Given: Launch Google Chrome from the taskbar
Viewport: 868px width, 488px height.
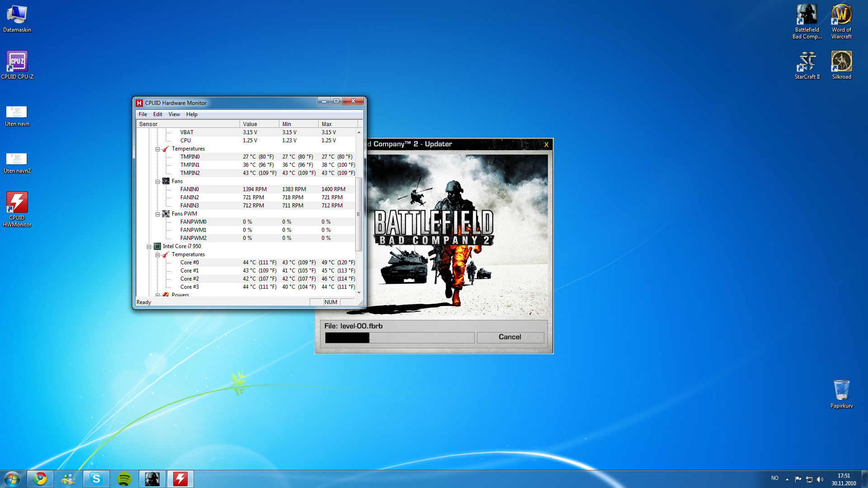Looking at the screenshot, I should click(x=40, y=479).
